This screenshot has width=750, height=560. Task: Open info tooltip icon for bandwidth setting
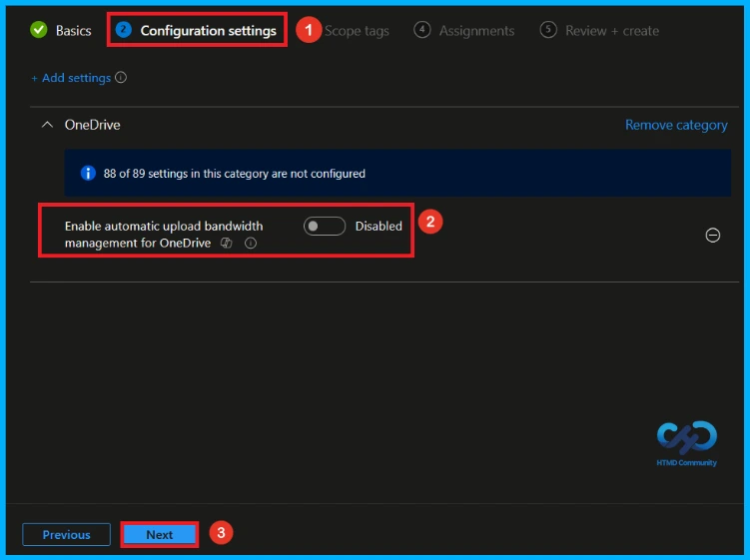tap(251, 244)
